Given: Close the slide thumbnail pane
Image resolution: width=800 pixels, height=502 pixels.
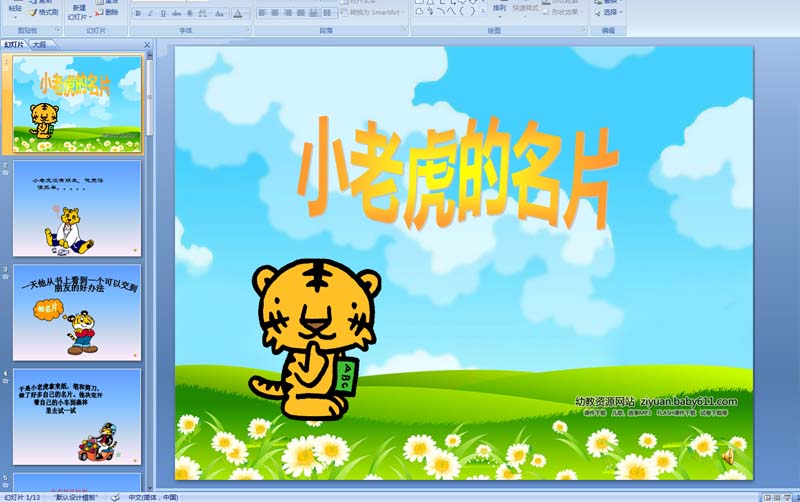Looking at the screenshot, I should coord(147,45).
